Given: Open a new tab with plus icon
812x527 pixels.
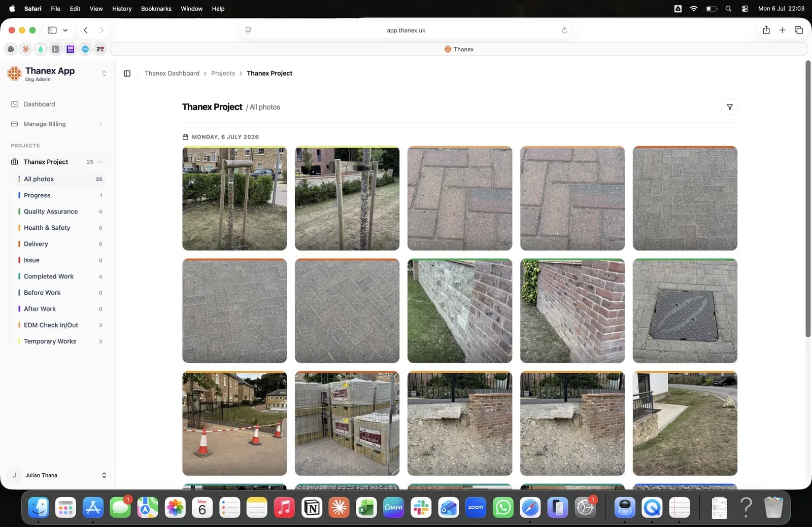Looking at the screenshot, I should click(782, 30).
